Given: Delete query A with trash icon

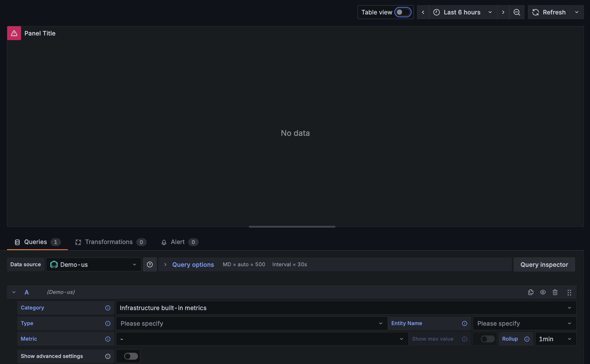Looking at the screenshot, I should coord(555,292).
